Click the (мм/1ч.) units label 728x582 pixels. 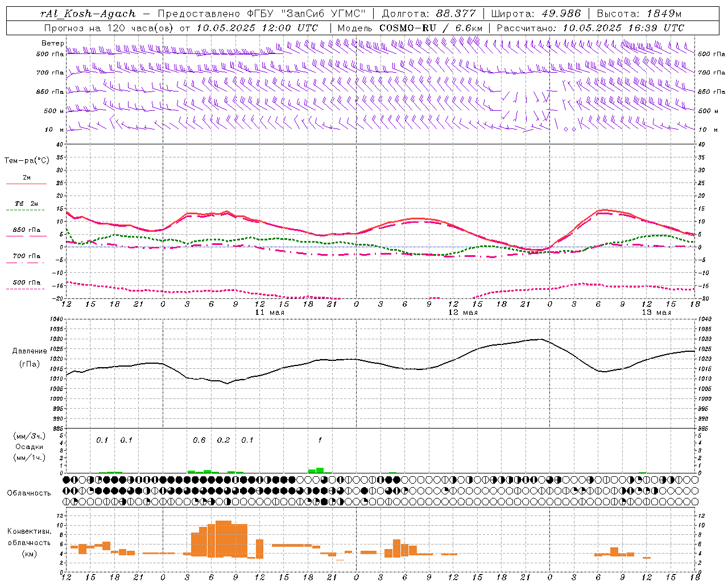point(30,457)
